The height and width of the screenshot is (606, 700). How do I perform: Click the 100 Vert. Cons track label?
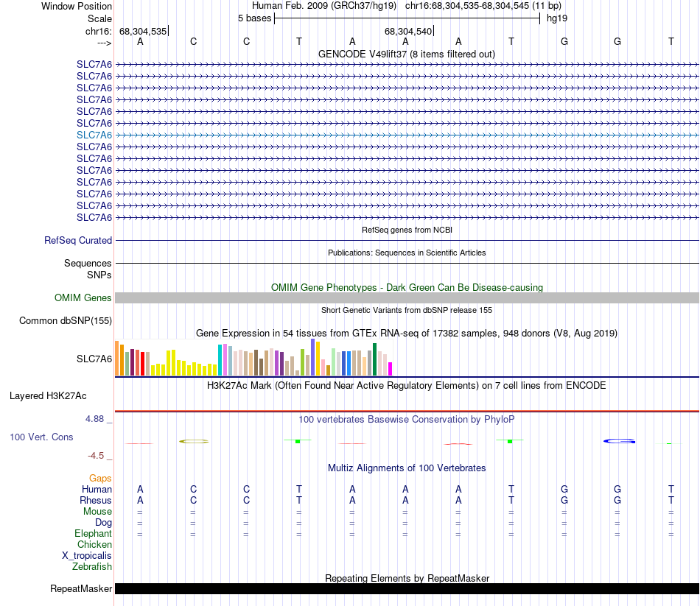click(x=41, y=437)
